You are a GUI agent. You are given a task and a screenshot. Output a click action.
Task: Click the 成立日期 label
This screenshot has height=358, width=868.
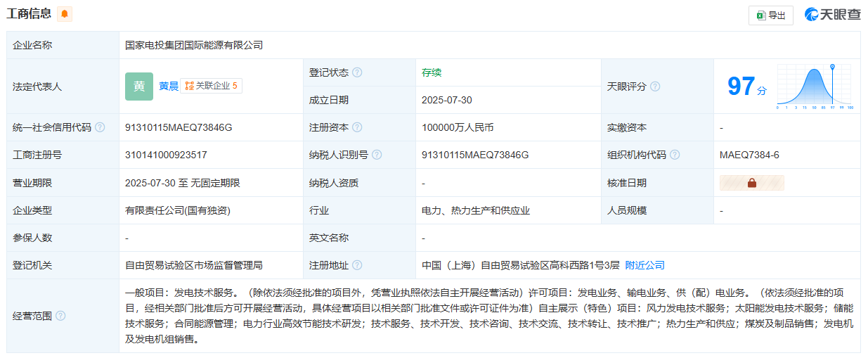coord(329,100)
